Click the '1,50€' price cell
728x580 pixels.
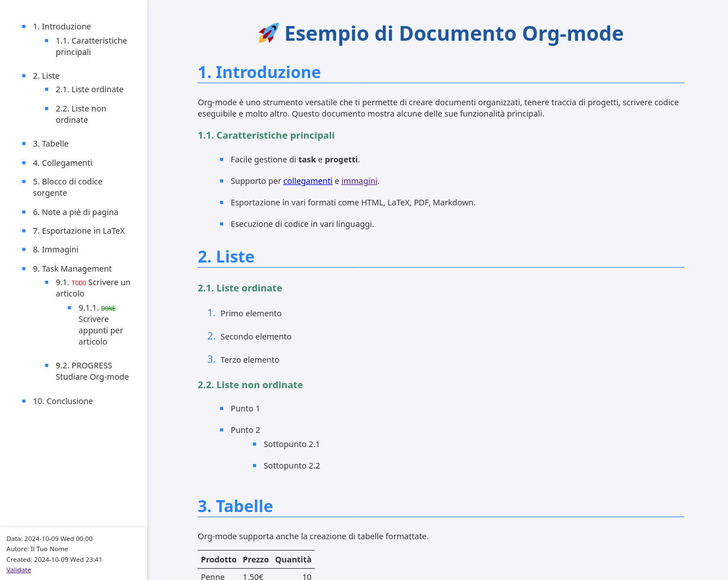pos(253,577)
